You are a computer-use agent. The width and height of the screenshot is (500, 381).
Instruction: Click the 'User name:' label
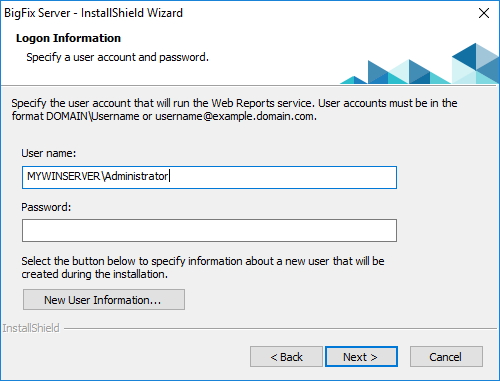(x=49, y=153)
